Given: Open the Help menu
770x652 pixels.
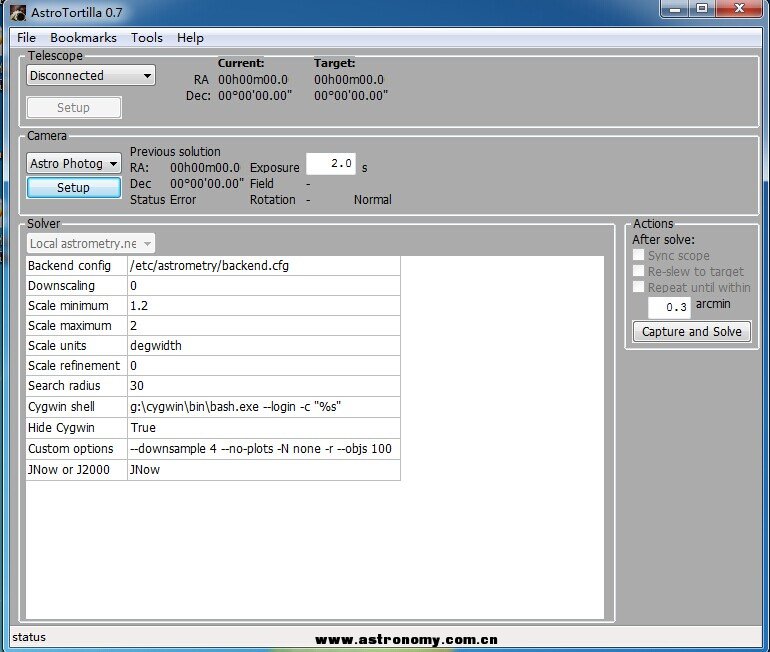Looking at the screenshot, I should point(191,38).
